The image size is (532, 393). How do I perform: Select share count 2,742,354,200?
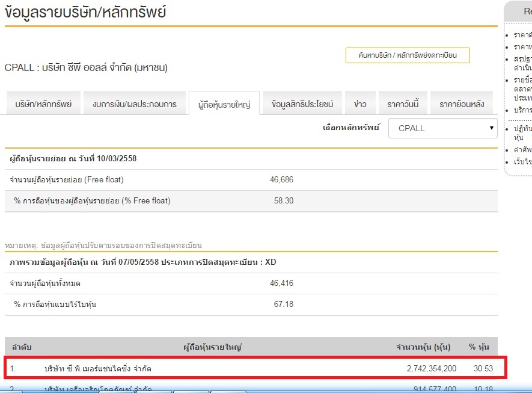pos(431,368)
